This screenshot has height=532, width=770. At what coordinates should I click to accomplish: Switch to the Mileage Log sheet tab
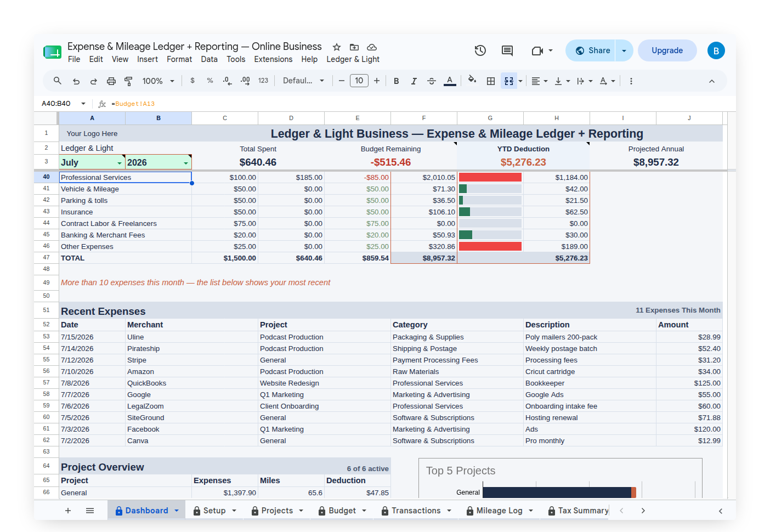pos(500,511)
